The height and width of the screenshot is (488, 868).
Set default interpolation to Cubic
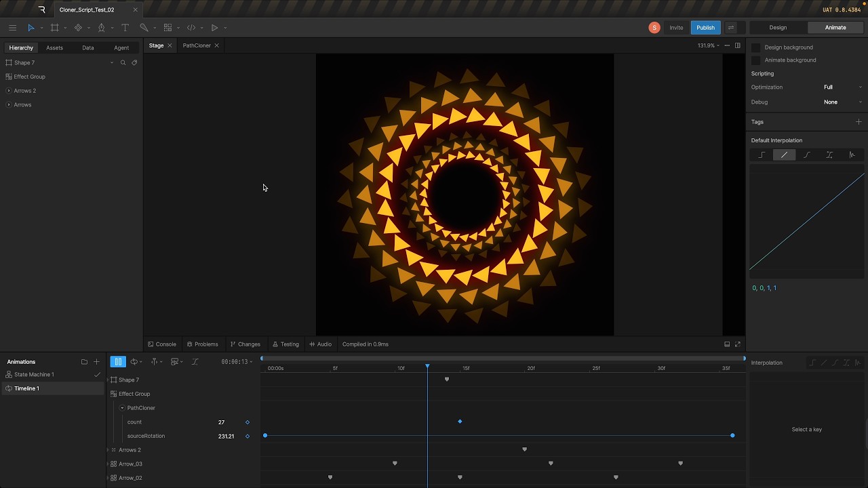point(807,155)
